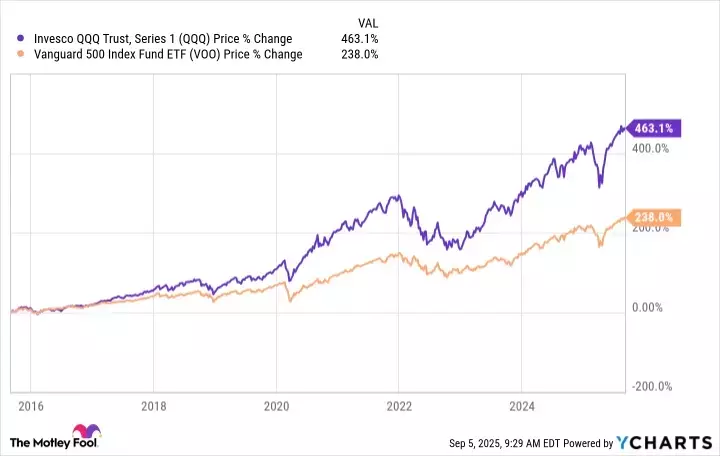Screen dimensions: 720x456
Task: Click the 2024 x-axis label
Action: click(522, 407)
